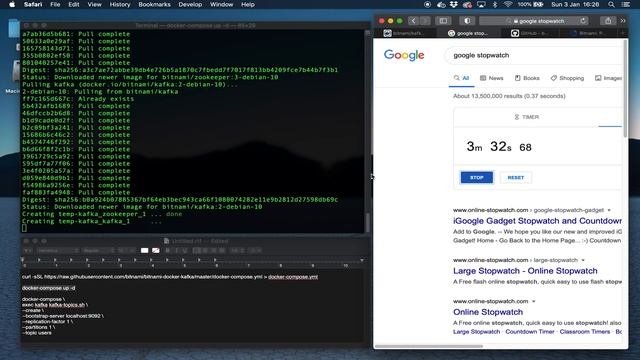Image resolution: width=640 pixels, height=360 pixels.
Task: Show more Safari toolbar items
Action: click(623, 21)
